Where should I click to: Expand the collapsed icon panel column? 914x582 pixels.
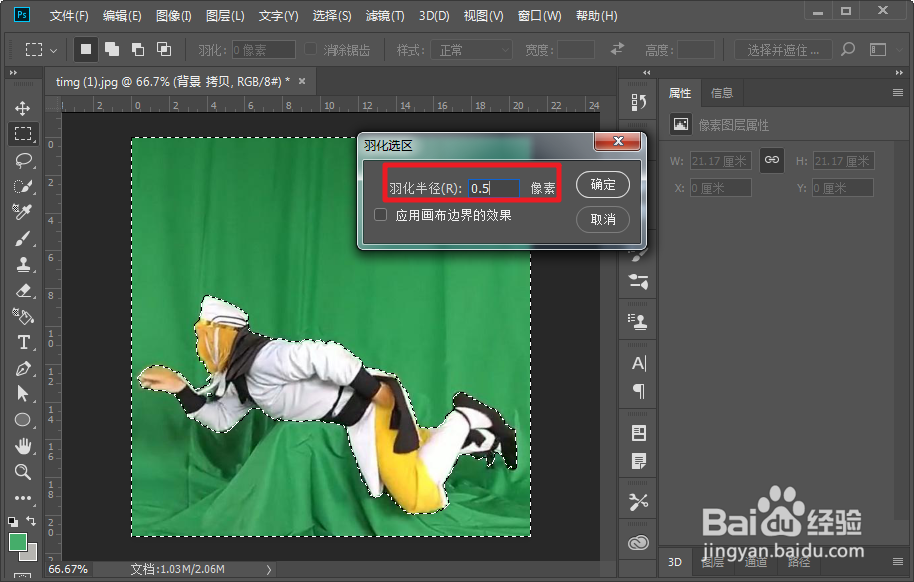pyautogui.click(x=646, y=73)
